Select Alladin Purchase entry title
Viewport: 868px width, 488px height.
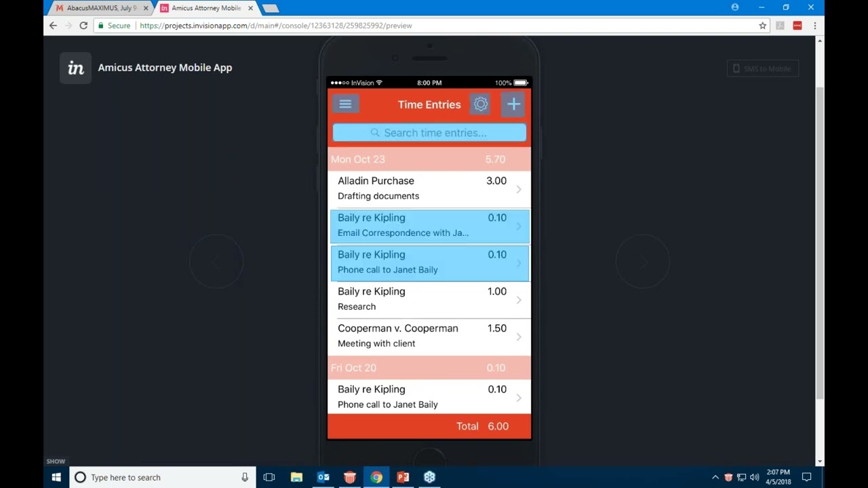tap(376, 181)
